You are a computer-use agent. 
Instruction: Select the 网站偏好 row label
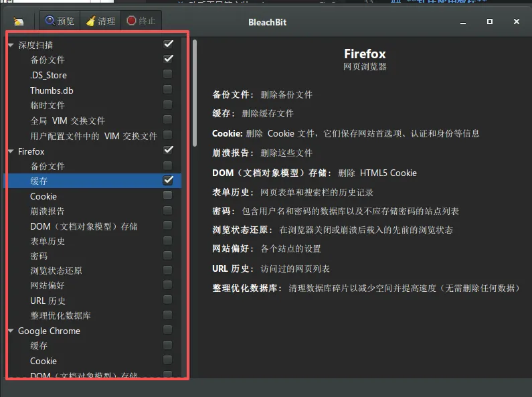(x=48, y=286)
